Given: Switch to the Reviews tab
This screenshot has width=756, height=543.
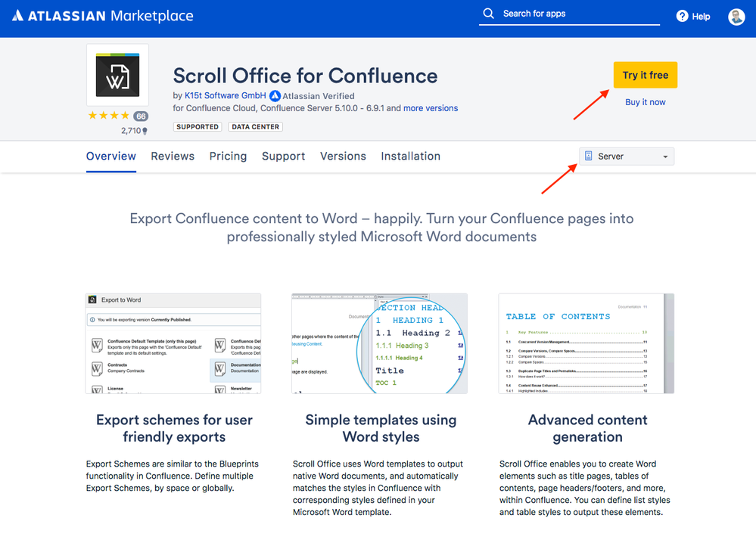Looking at the screenshot, I should point(173,156).
